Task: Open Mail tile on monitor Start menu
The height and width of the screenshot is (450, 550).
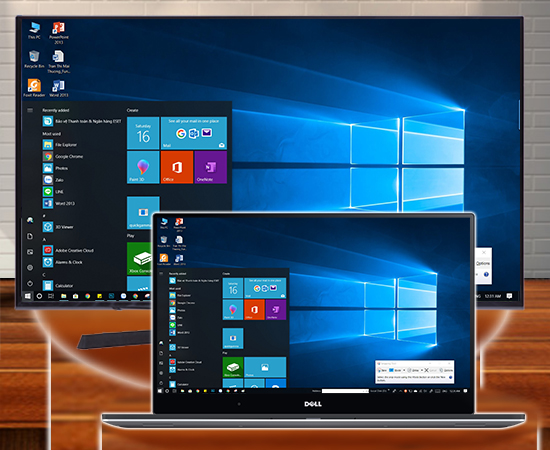Action: (x=194, y=133)
